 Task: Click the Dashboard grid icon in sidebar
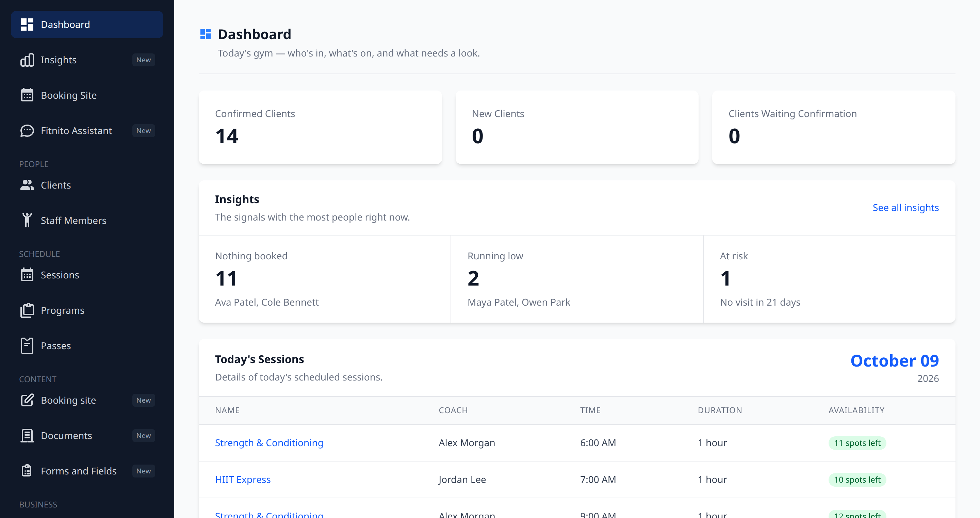click(x=27, y=25)
